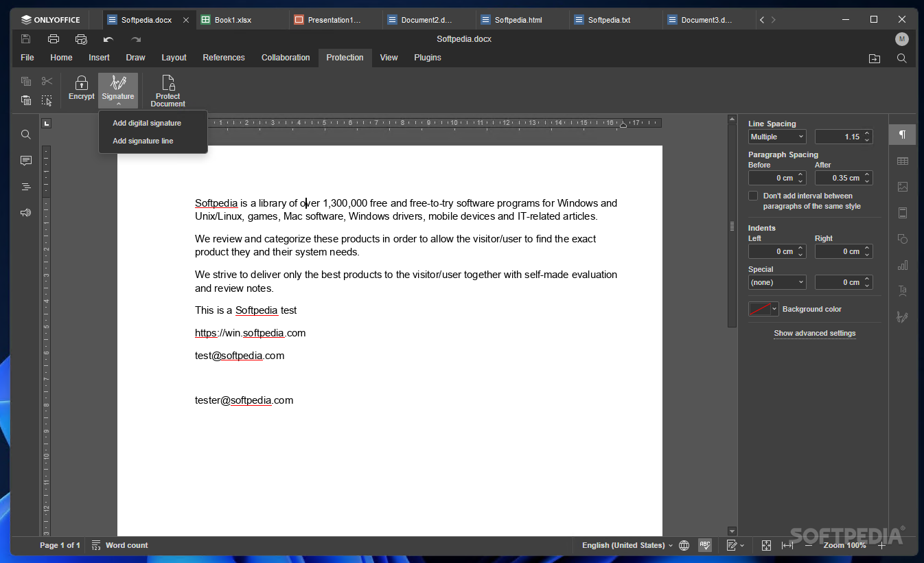Switch to the Collaboration ribbon tab

286,58
